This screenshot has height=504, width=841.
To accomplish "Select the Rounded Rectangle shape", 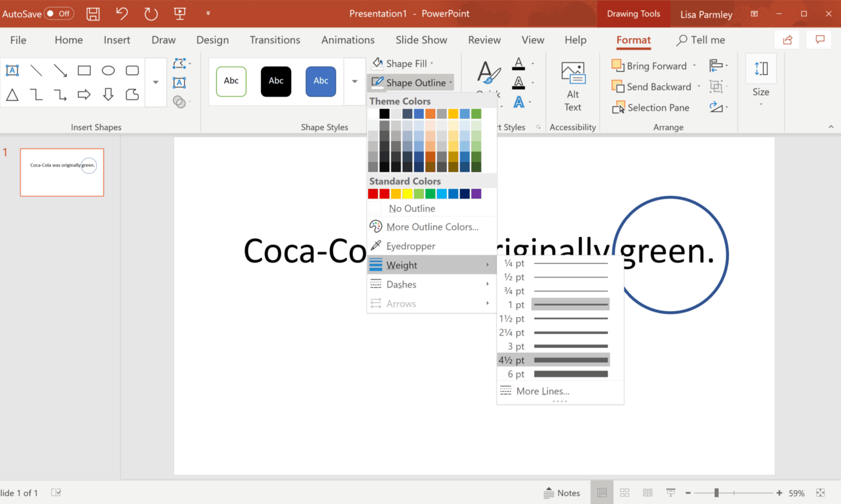I will click(132, 70).
